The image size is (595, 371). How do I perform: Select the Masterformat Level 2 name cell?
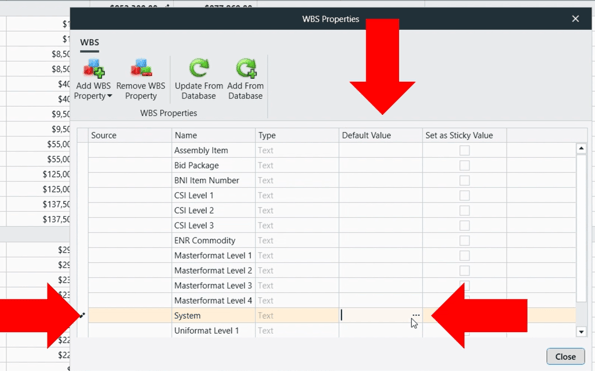click(214, 270)
